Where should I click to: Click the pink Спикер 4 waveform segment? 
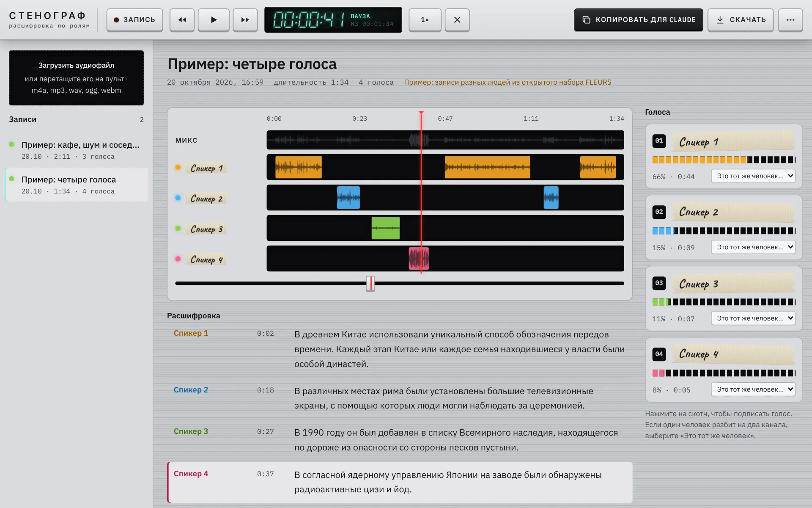pyautogui.click(x=419, y=259)
